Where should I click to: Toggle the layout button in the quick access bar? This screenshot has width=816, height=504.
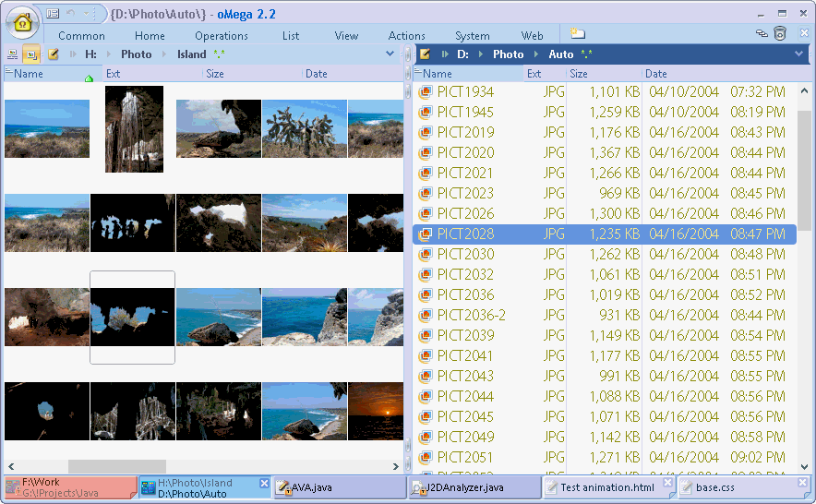[x=53, y=14]
